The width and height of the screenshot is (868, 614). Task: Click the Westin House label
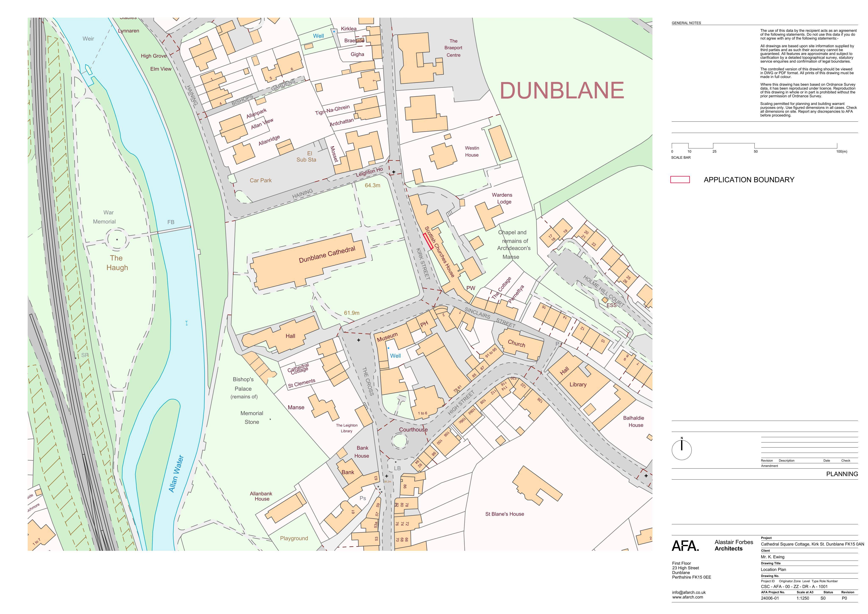472,151
